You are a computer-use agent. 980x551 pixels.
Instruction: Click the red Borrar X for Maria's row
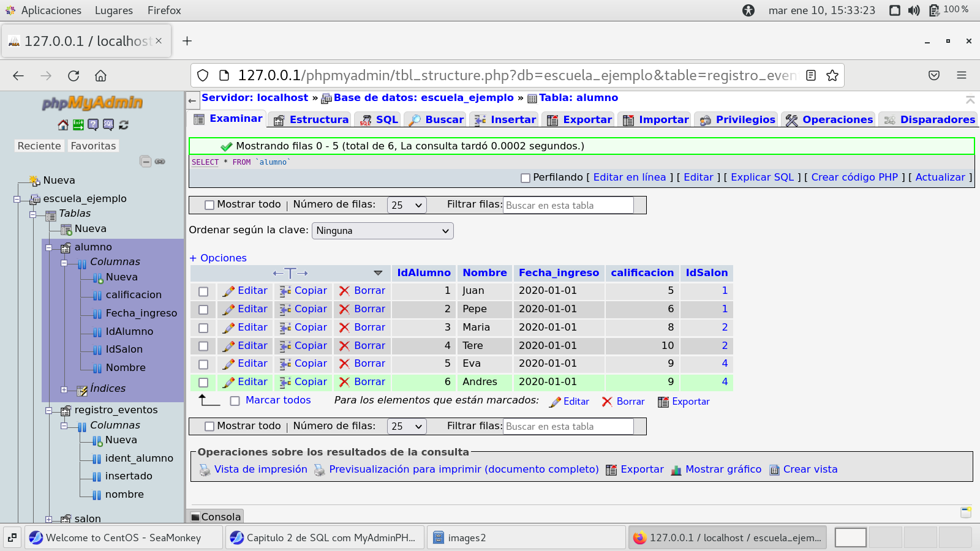(344, 328)
